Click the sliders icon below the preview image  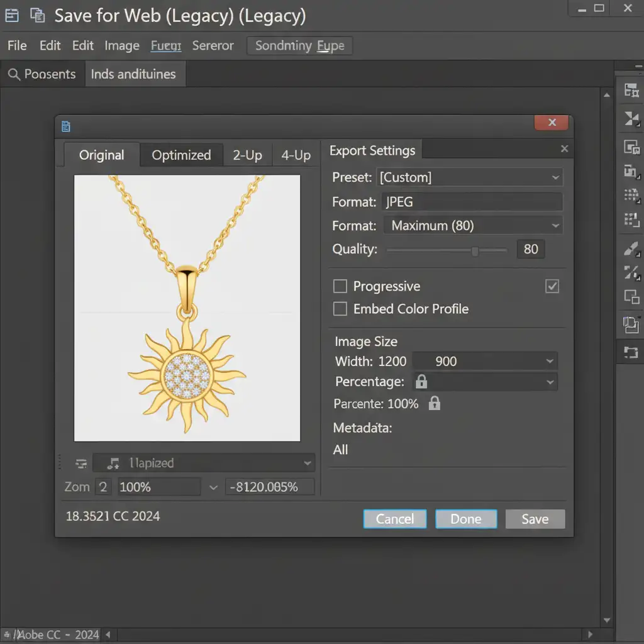pyautogui.click(x=81, y=464)
